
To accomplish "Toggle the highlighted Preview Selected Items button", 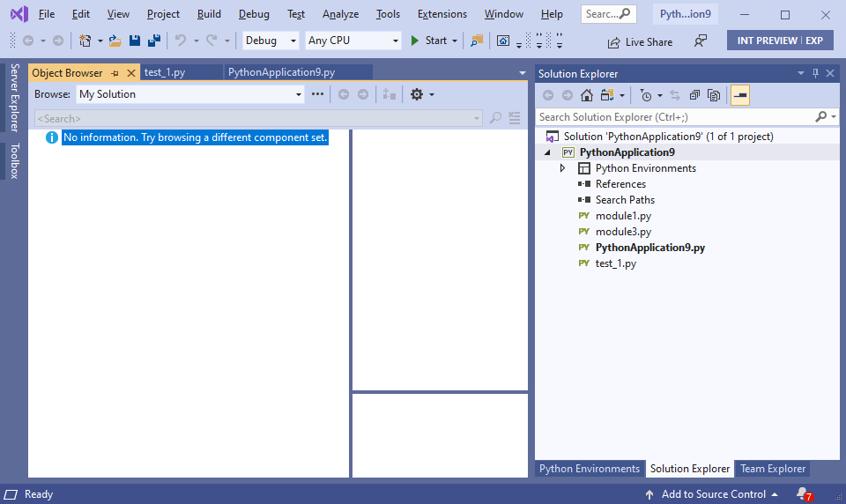I will 740,95.
